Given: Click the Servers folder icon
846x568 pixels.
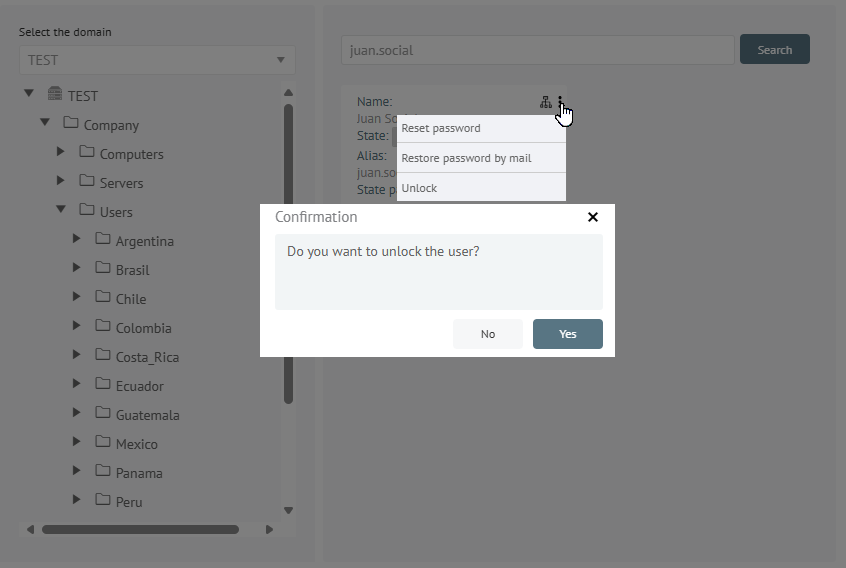Looking at the screenshot, I should pyautogui.click(x=87, y=180).
